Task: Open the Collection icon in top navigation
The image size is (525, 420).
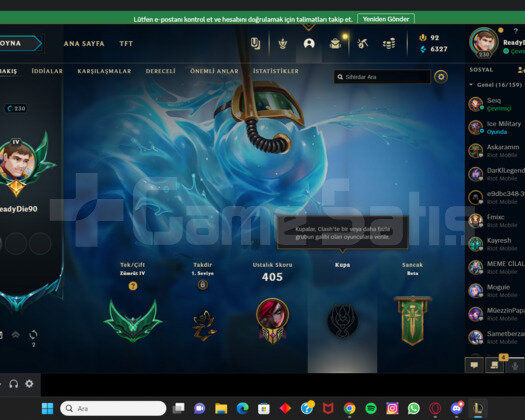Action: [x=255, y=44]
